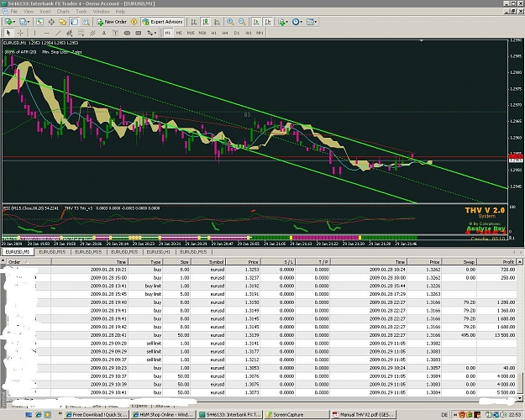Switch timeframe to M15
Viewport: 525px width, 420px height.
pyautogui.click(x=191, y=33)
